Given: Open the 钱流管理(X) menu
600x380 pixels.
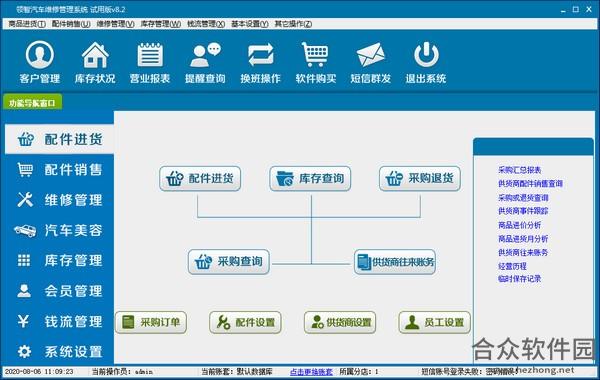Looking at the screenshot, I should click(x=206, y=24).
